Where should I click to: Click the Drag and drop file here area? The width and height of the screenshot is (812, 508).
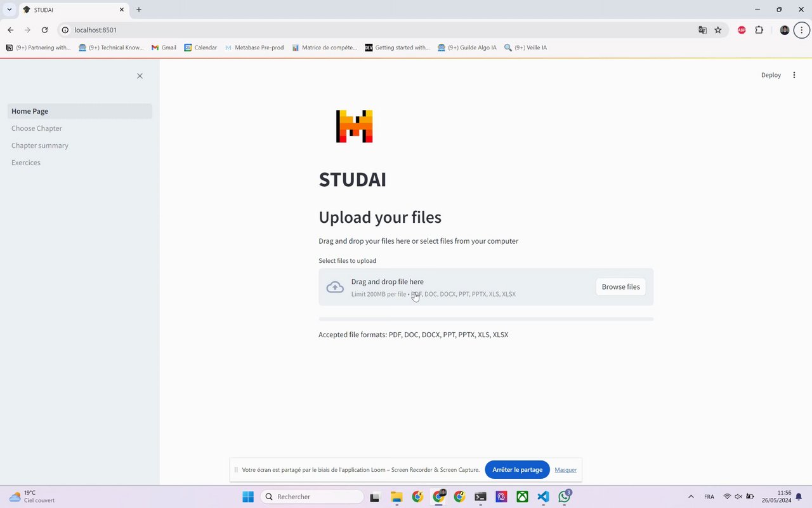[x=486, y=287]
